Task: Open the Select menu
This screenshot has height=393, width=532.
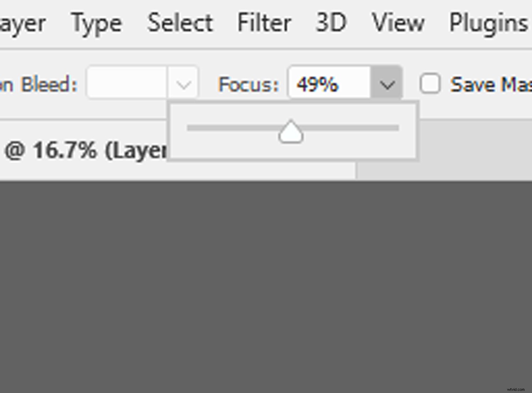Action: tap(179, 22)
